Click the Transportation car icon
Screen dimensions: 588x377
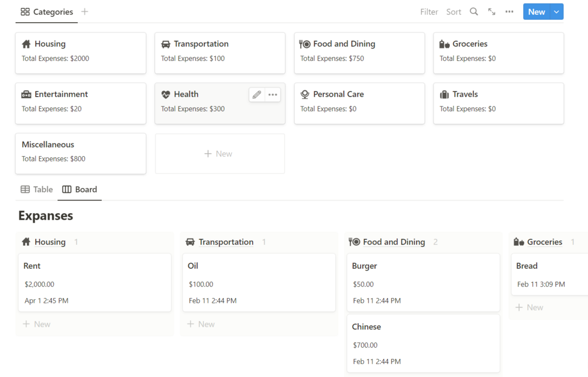tap(167, 43)
